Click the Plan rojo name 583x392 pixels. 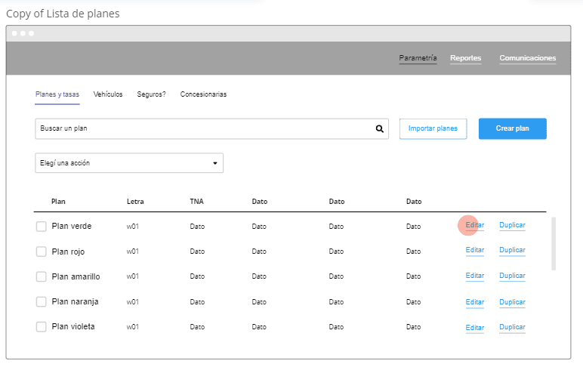tap(68, 252)
